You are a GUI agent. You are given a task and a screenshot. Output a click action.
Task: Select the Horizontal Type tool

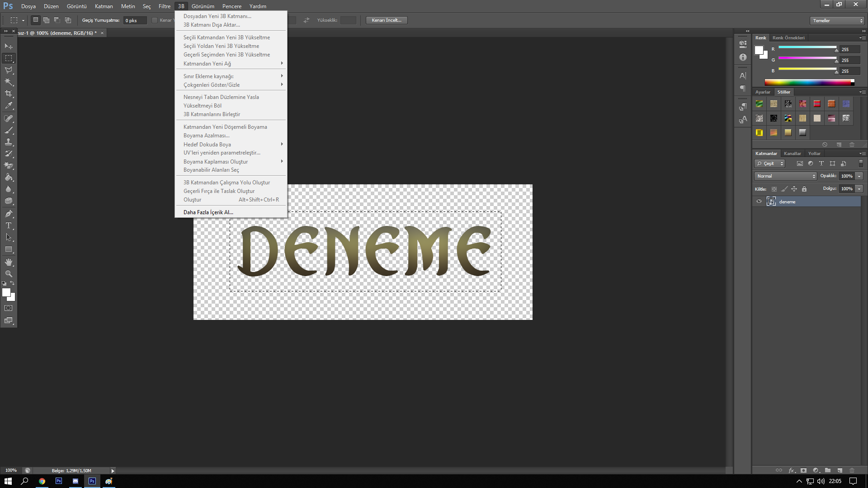[9, 225]
